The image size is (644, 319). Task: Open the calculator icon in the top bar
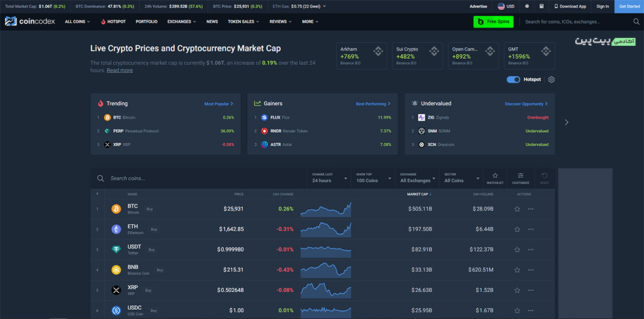[542, 6]
